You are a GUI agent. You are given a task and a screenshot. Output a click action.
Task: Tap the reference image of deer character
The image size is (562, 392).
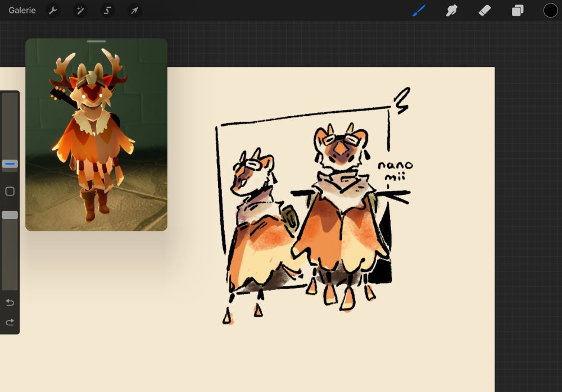[x=96, y=136]
